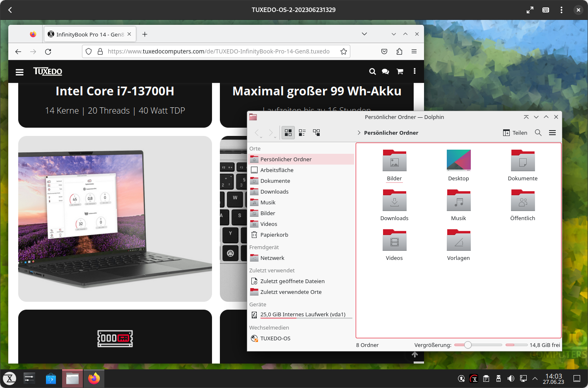Click Teilen split view button
Screen dimensions: 588x388
click(x=515, y=133)
